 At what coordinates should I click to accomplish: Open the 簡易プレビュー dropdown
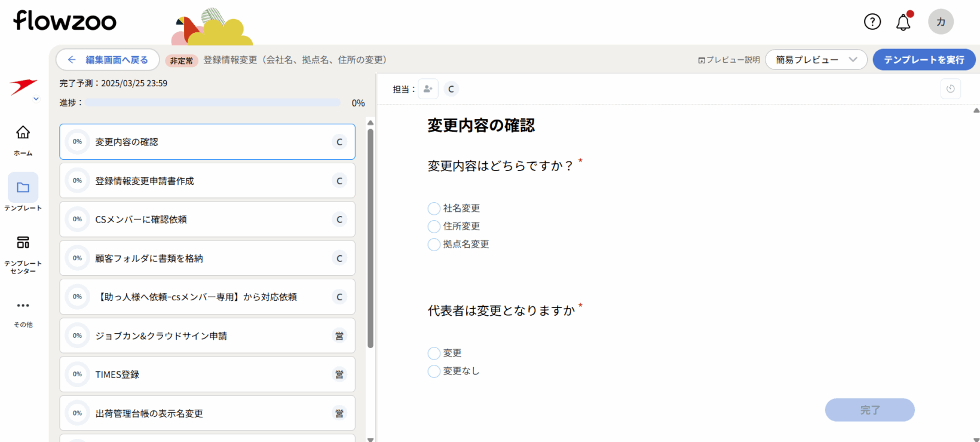click(816, 60)
